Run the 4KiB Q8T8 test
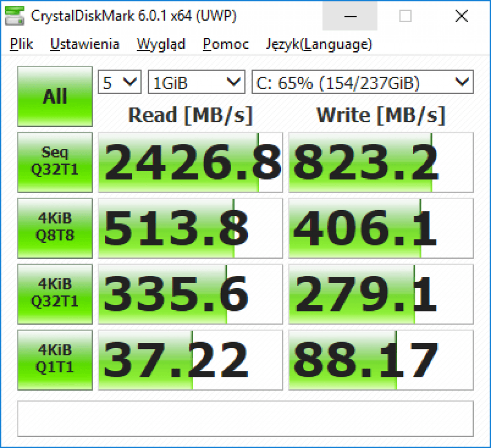Viewport: 491px width, 448px height. tap(55, 228)
